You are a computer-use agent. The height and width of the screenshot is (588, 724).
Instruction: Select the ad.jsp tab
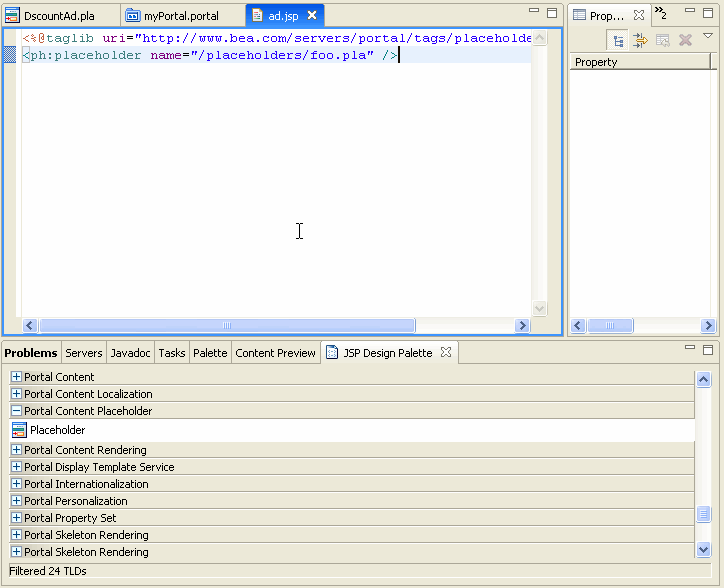(x=283, y=16)
